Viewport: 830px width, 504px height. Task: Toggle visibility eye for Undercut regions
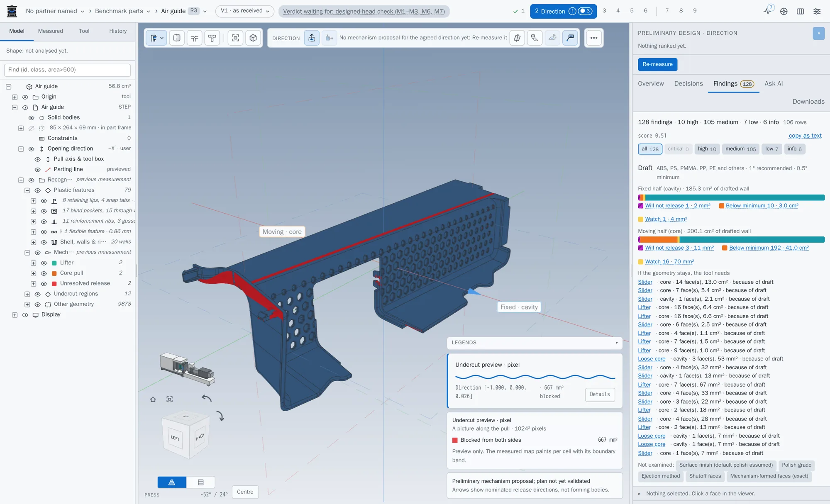37,294
